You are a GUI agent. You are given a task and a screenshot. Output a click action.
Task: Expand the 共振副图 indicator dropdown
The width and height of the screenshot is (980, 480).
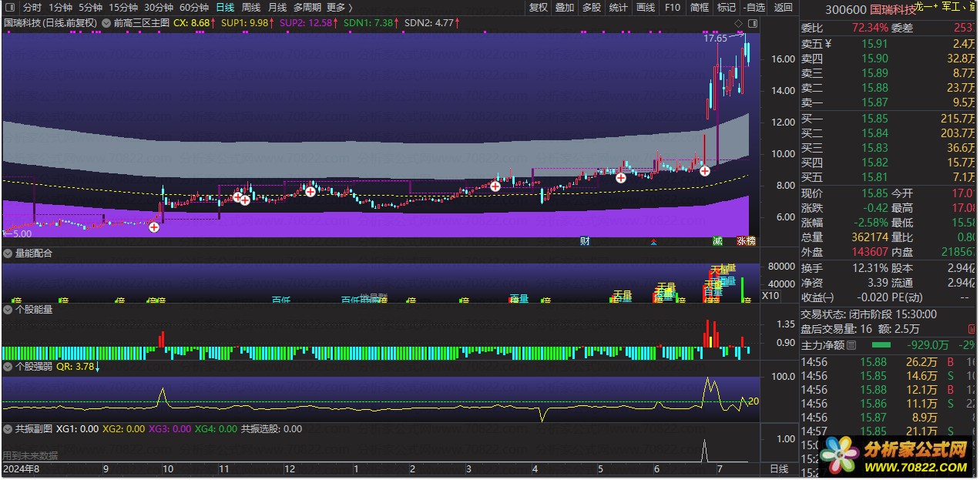[x=8, y=428]
